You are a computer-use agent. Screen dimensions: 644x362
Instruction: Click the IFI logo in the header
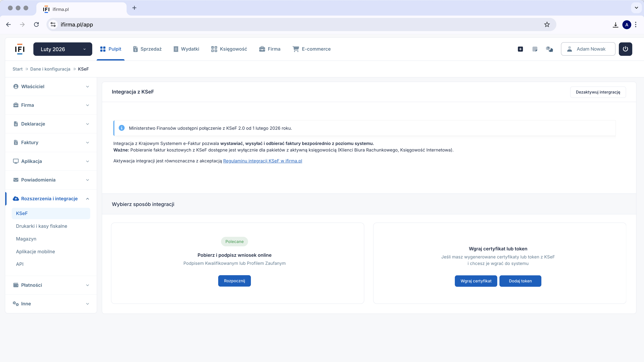coord(20,49)
